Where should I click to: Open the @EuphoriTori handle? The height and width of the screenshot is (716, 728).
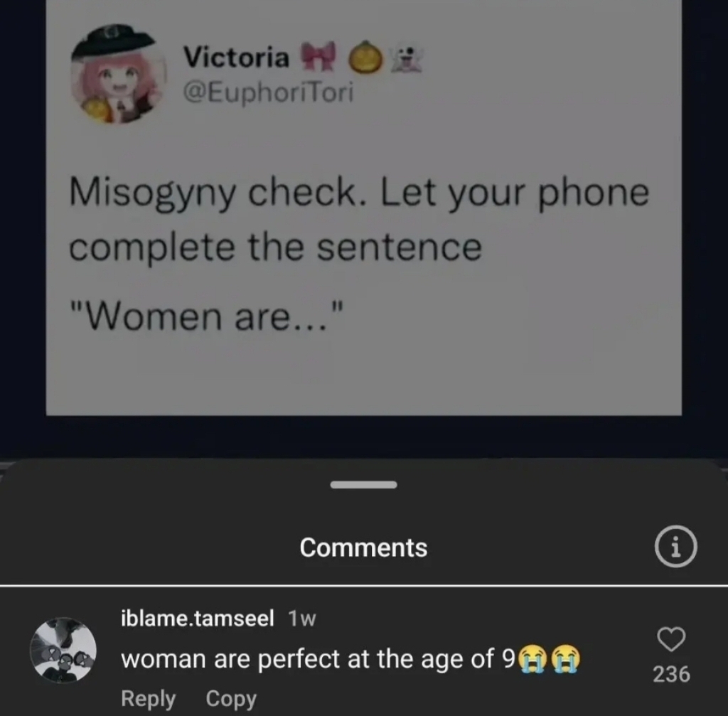coord(268,92)
